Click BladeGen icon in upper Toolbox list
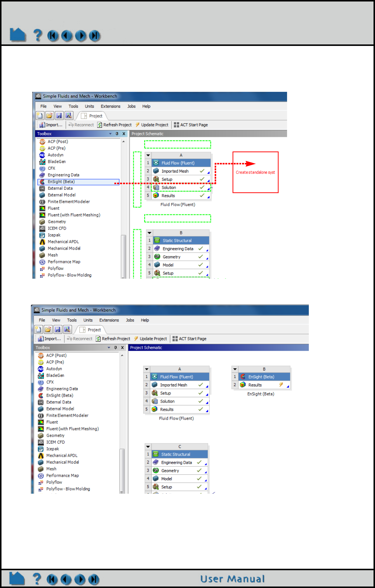 tap(42, 162)
